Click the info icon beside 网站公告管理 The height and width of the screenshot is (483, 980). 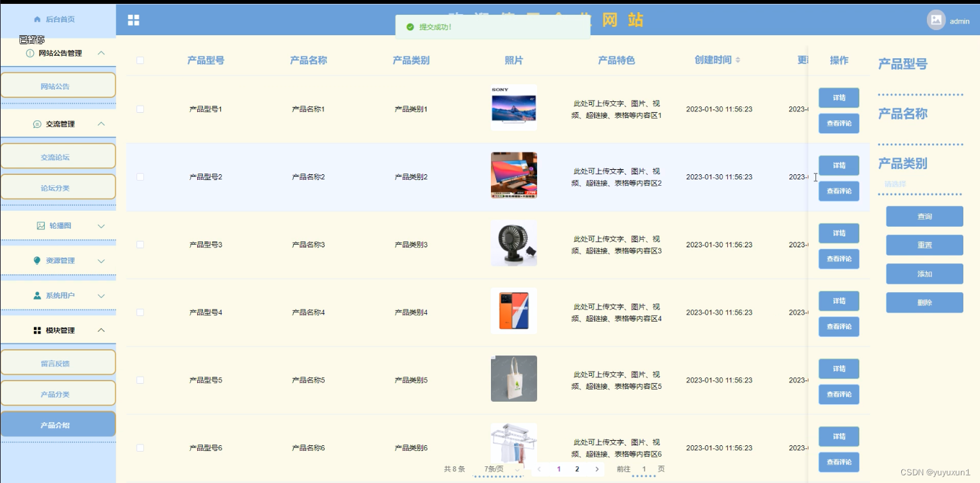(x=30, y=53)
